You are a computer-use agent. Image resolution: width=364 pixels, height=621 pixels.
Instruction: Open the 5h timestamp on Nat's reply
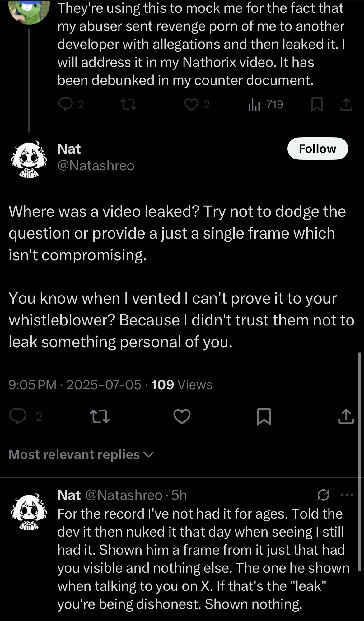pos(179,495)
